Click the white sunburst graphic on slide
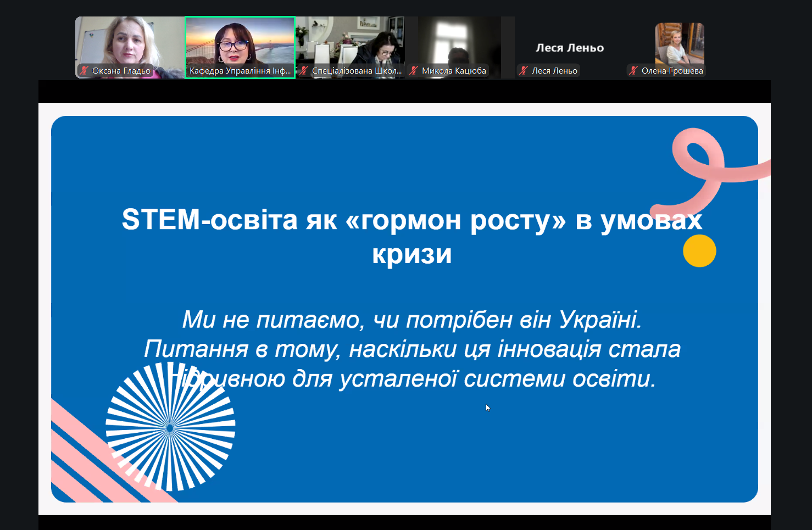812x530 pixels. (x=170, y=427)
